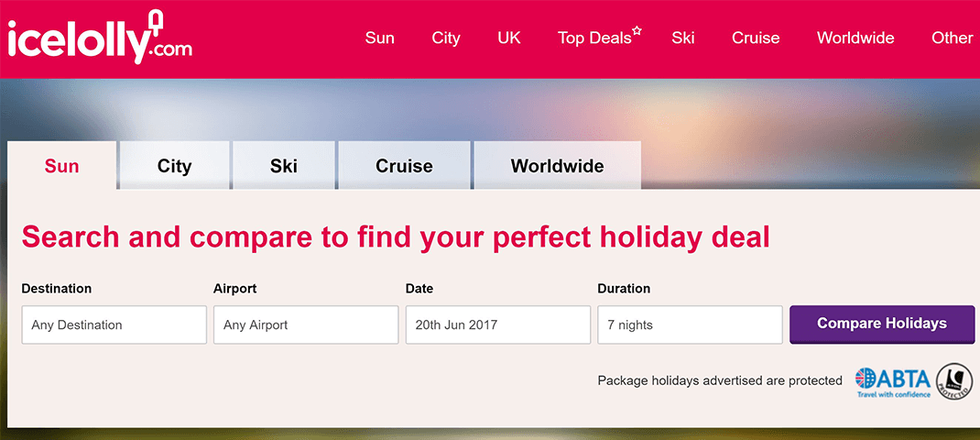Click the icelolly.com logo
This screenshot has width=980, height=440.
coord(100,38)
